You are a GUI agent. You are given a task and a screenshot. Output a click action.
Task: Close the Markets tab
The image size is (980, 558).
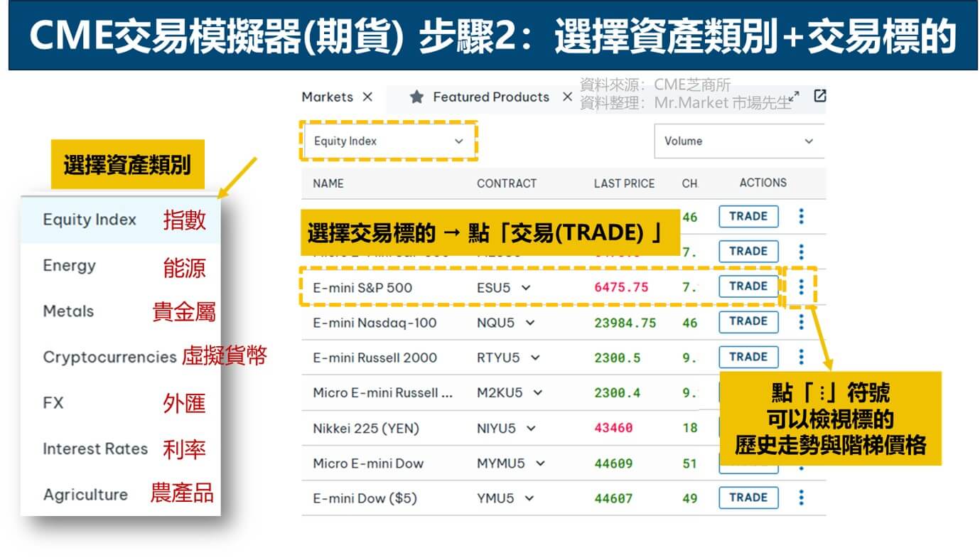(367, 97)
